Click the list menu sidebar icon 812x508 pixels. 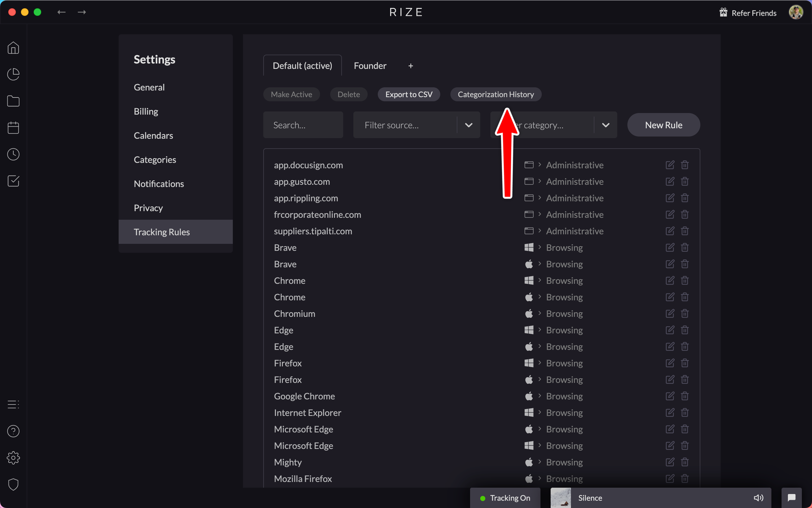(13, 404)
